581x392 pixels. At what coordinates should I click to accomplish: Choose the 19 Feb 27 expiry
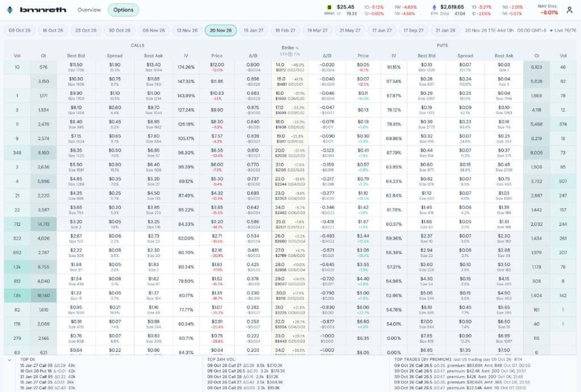pos(285,30)
